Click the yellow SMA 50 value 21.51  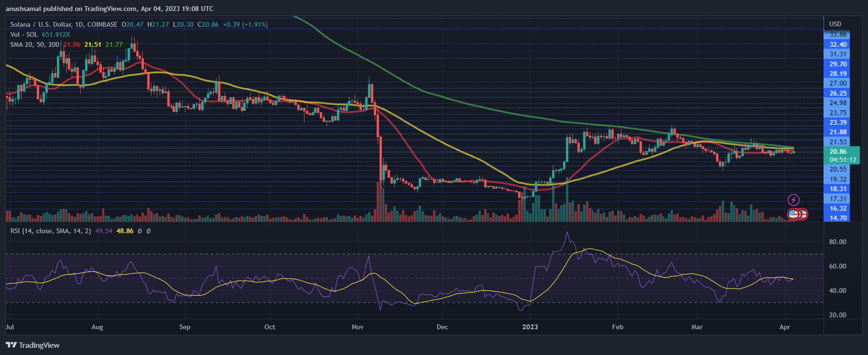[x=93, y=44]
